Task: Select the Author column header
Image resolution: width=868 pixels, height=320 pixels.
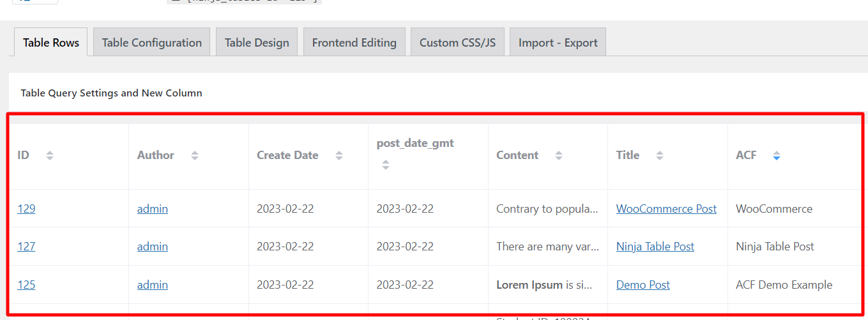Action: tap(189, 155)
